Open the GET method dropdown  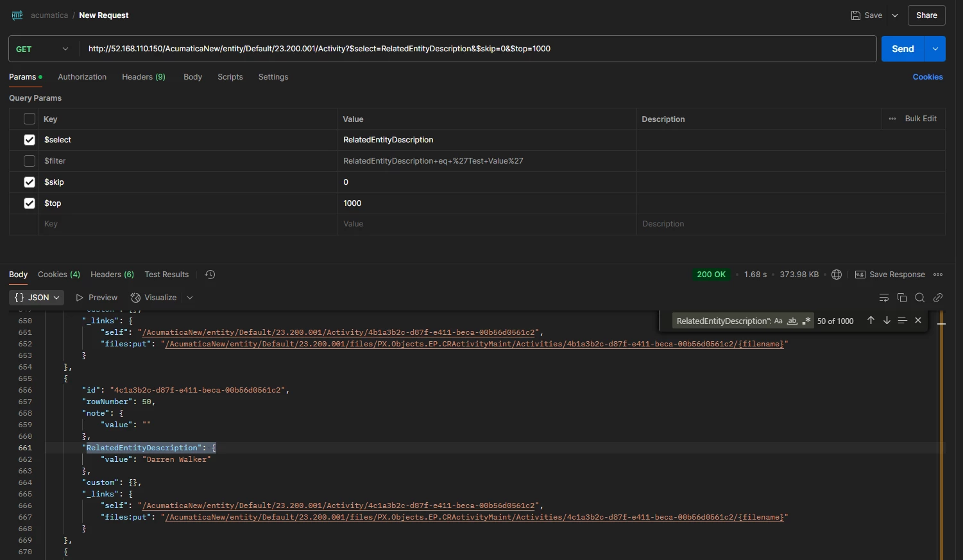(42, 48)
